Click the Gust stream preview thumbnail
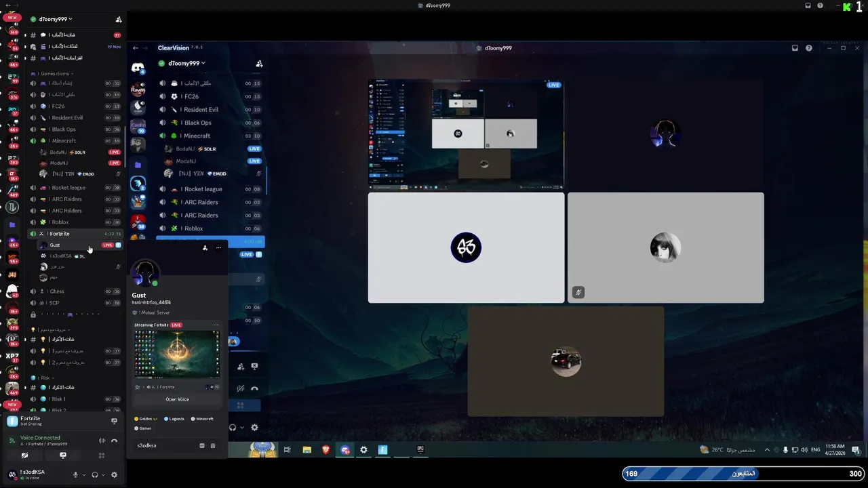This screenshot has height=488, width=868. (177, 354)
